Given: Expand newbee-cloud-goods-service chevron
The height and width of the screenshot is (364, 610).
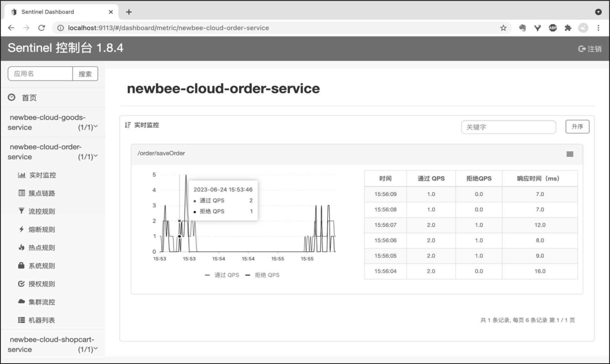Looking at the screenshot, I should point(96,127).
